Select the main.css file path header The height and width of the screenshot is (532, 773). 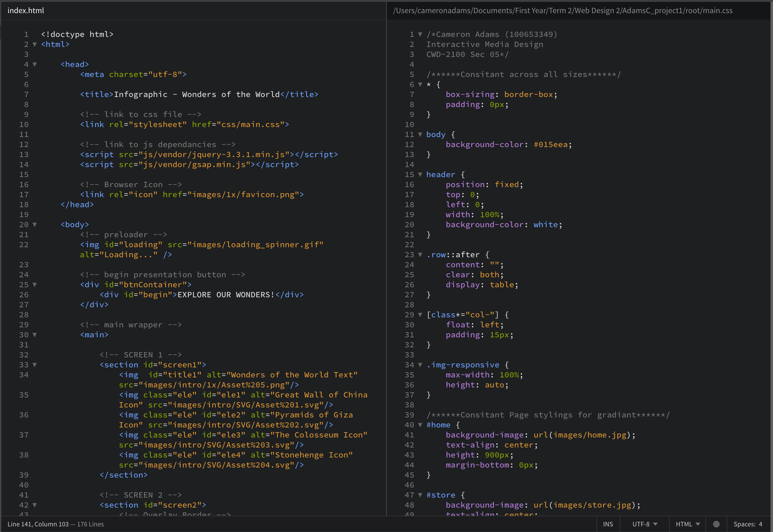click(x=562, y=11)
